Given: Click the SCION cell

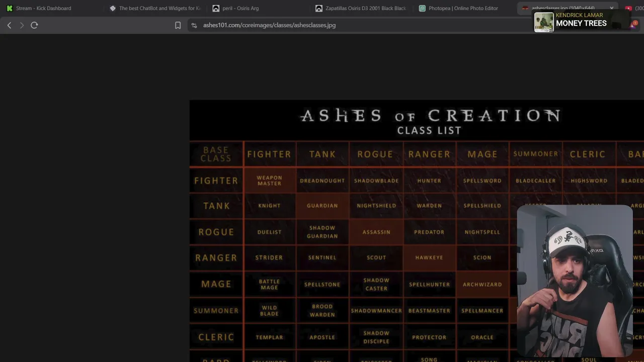Looking at the screenshot, I should 482,257.
